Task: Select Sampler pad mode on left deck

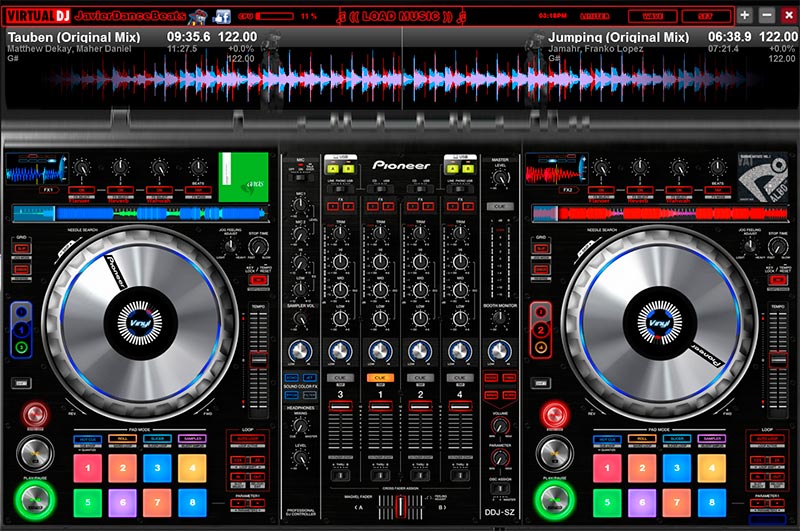Action: 192,439
